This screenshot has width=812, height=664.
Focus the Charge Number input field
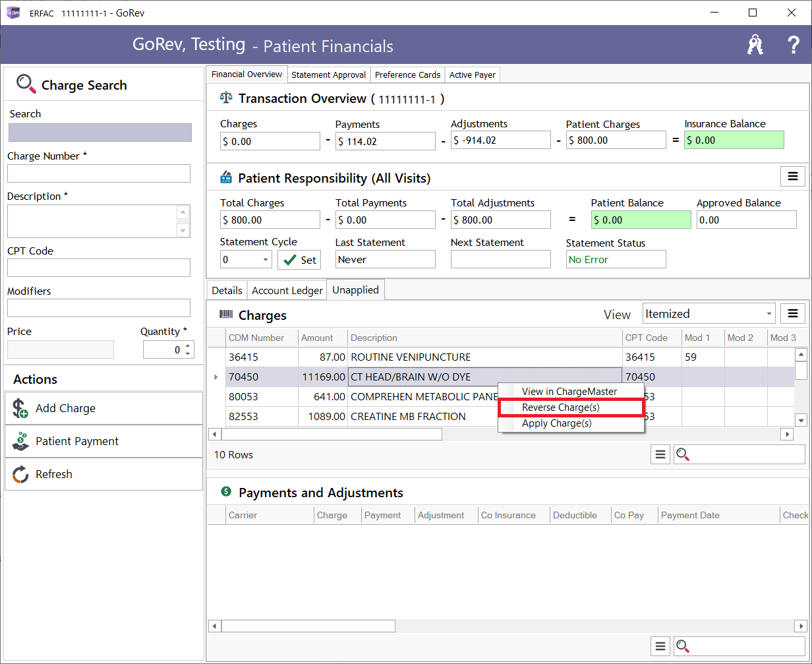[x=99, y=173]
